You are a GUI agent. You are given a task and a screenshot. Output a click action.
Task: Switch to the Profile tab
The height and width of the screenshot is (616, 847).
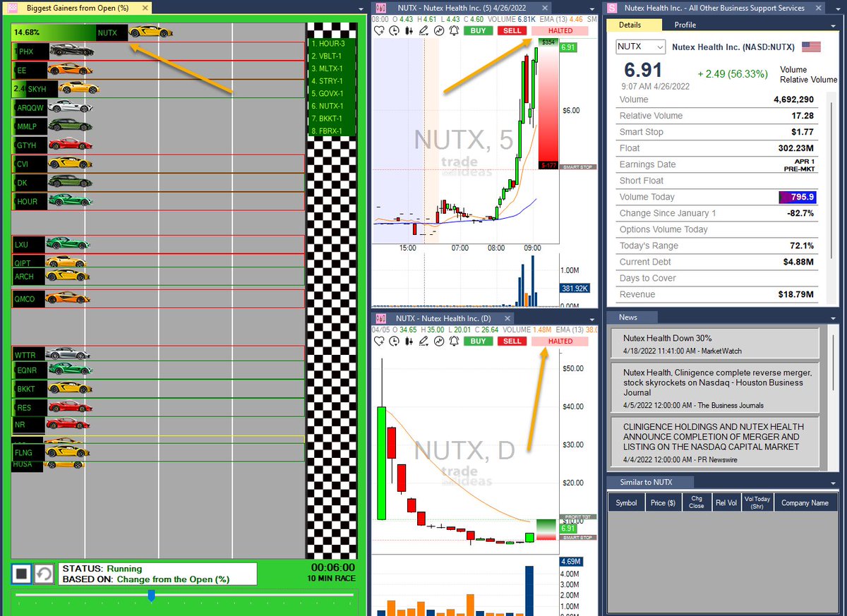[685, 25]
